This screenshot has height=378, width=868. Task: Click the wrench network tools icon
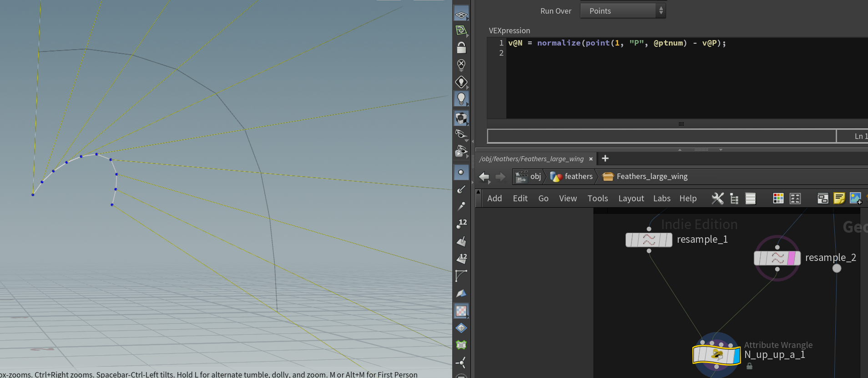[717, 199]
